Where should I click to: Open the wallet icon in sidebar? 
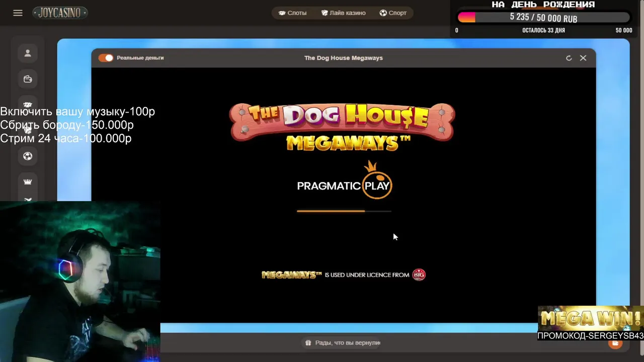(x=28, y=79)
